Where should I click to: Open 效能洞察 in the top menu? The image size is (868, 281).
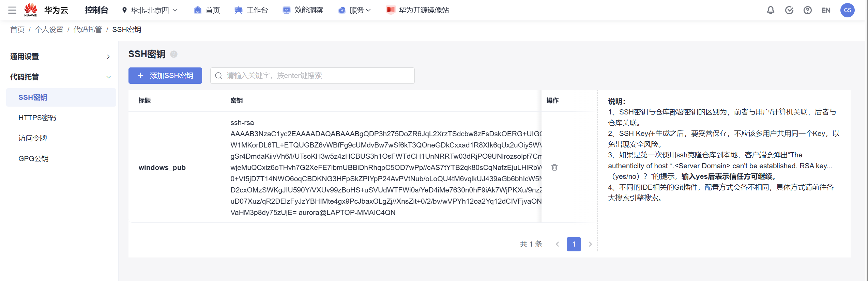click(x=309, y=10)
